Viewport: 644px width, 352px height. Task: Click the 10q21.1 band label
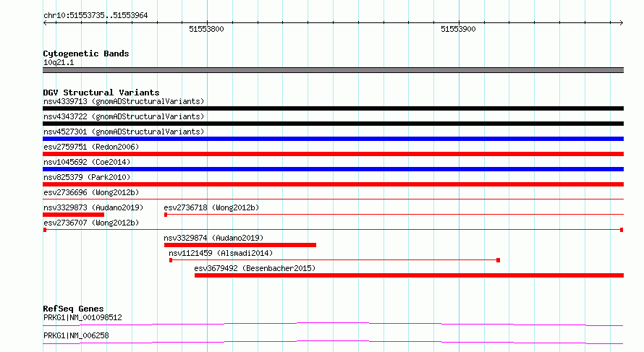coord(59,62)
